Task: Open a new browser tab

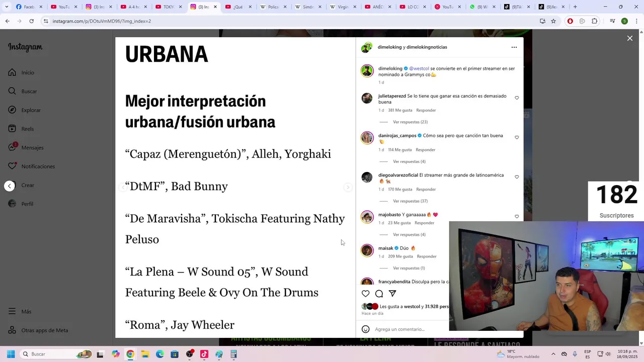Action: pos(575,7)
